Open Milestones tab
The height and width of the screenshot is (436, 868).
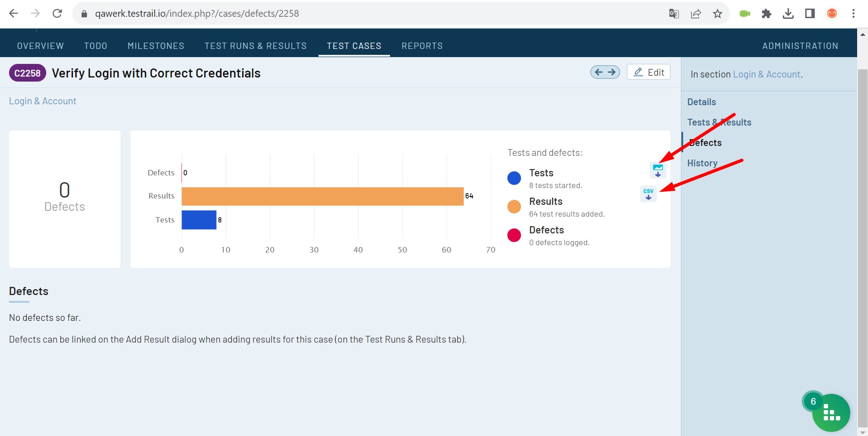156,46
